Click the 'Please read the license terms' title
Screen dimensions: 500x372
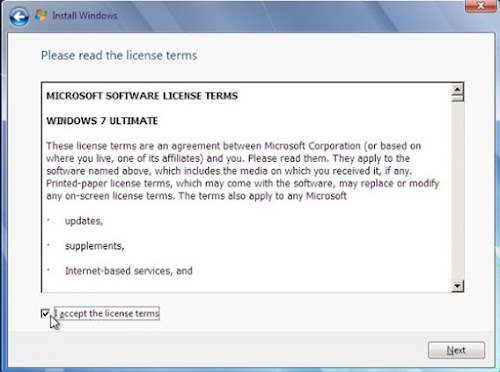pyautogui.click(x=119, y=55)
